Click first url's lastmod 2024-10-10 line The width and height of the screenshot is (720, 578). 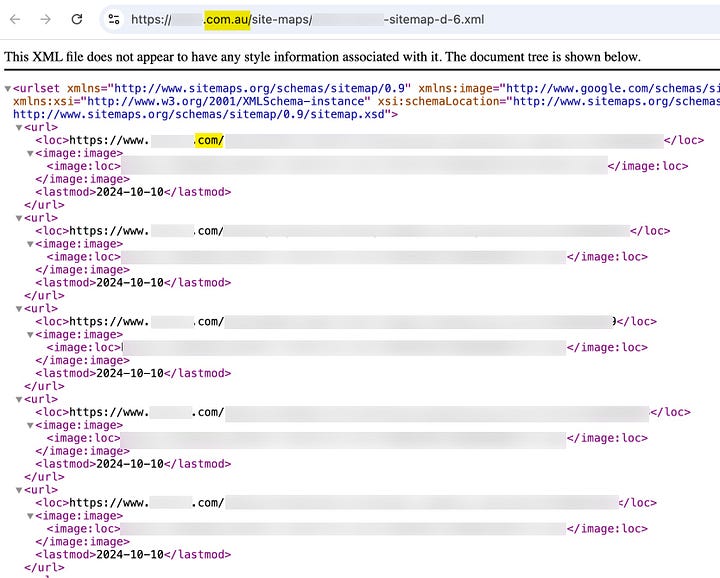click(x=133, y=192)
